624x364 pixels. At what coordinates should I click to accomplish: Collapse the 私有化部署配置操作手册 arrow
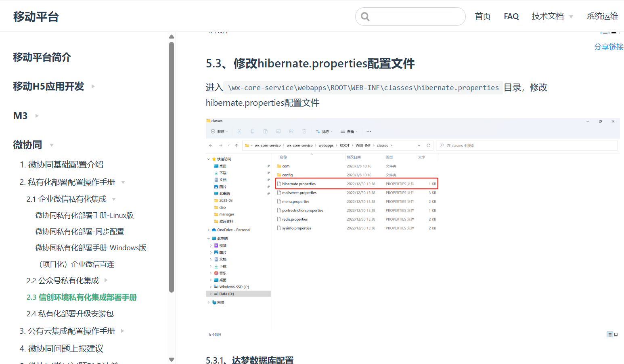coord(123,182)
